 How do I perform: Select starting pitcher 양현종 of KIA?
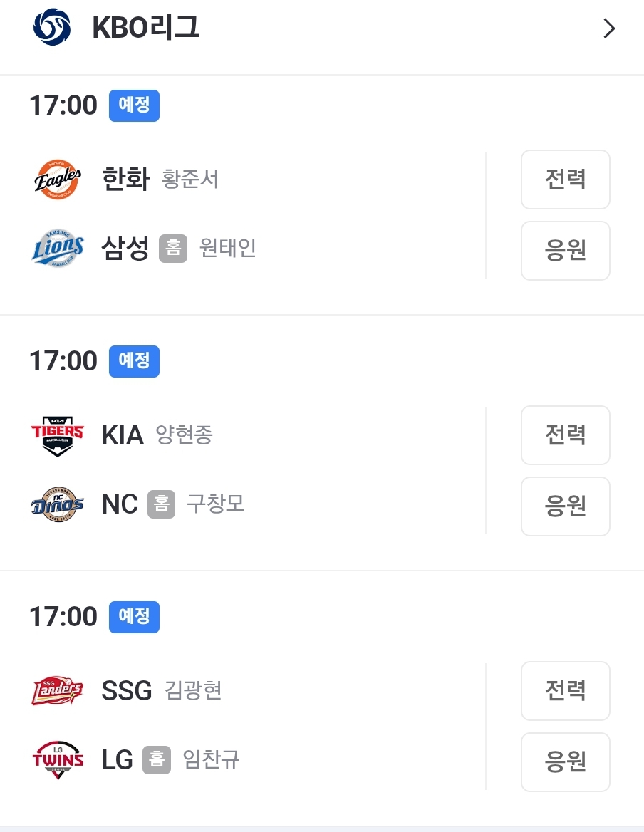184,435
